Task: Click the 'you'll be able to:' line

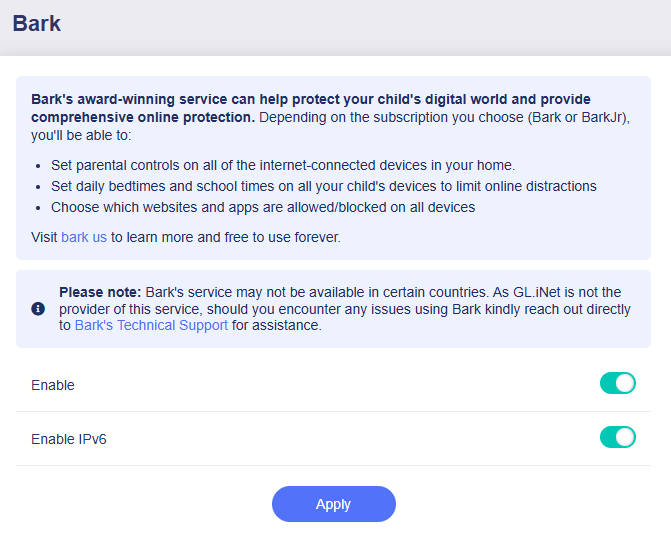Action: [81, 135]
